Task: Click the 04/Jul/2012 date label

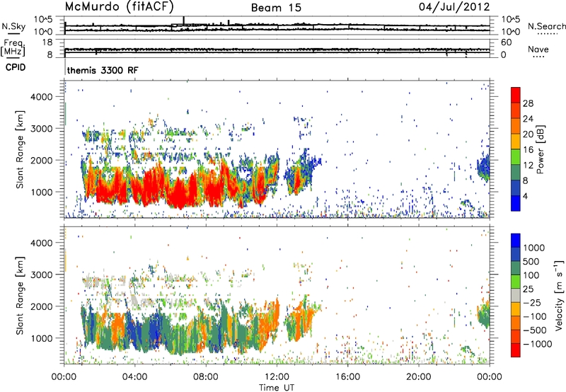Action: [x=454, y=7]
